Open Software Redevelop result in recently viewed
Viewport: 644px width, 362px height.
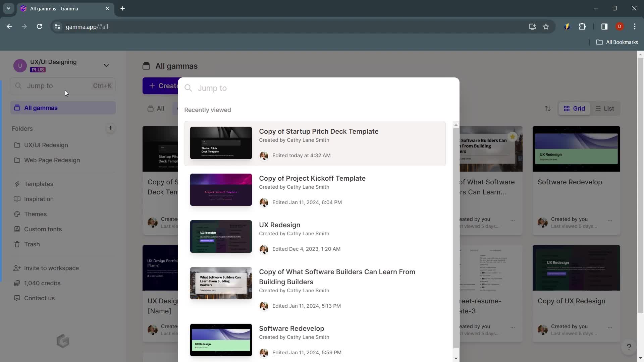(x=315, y=340)
